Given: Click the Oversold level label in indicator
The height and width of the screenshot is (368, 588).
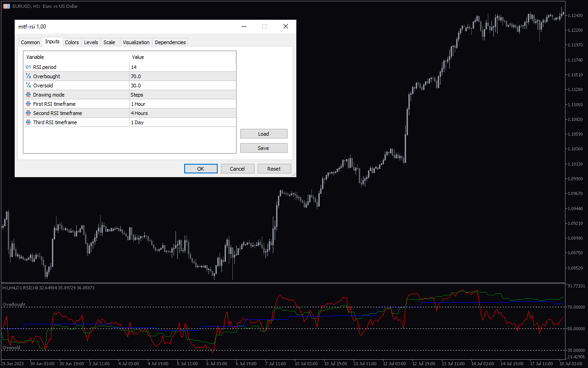Looking at the screenshot, I should (x=11, y=348).
